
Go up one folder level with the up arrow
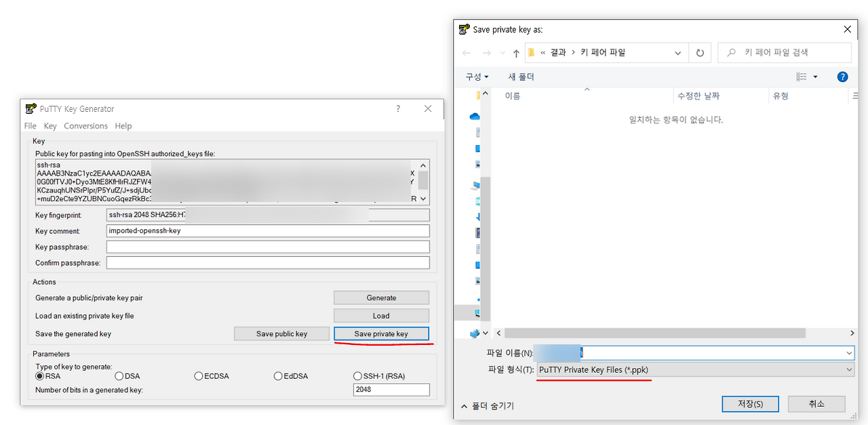(516, 53)
